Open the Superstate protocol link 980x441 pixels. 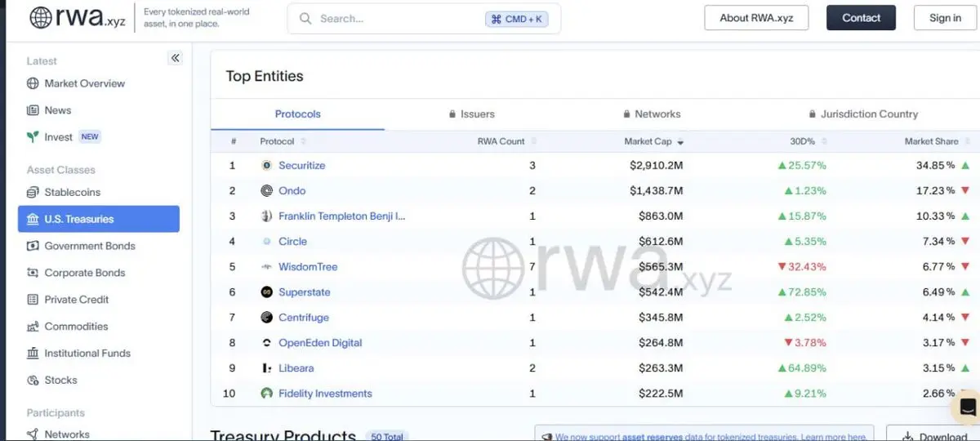click(x=305, y=292)
